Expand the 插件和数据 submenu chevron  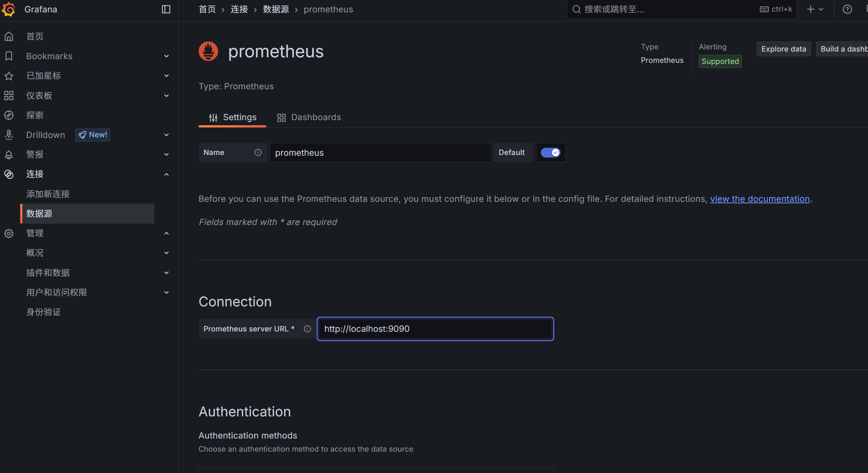tap(167, 273)
